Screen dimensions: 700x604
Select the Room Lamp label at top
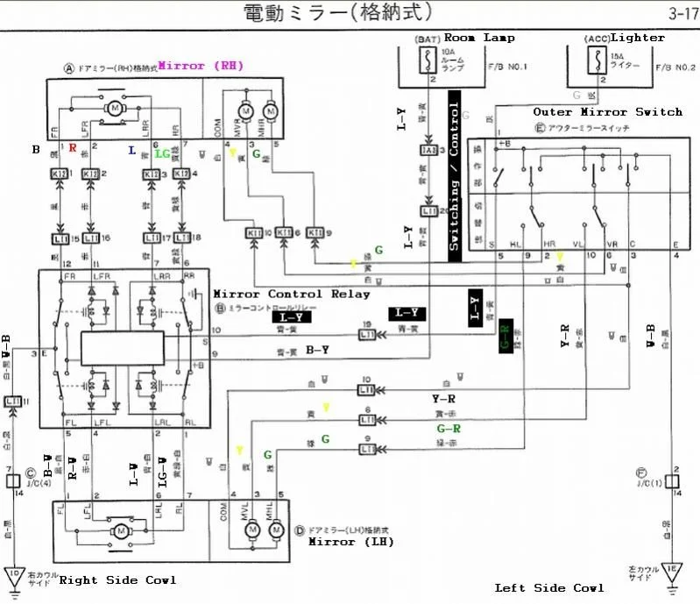click(x=479, y=38)
